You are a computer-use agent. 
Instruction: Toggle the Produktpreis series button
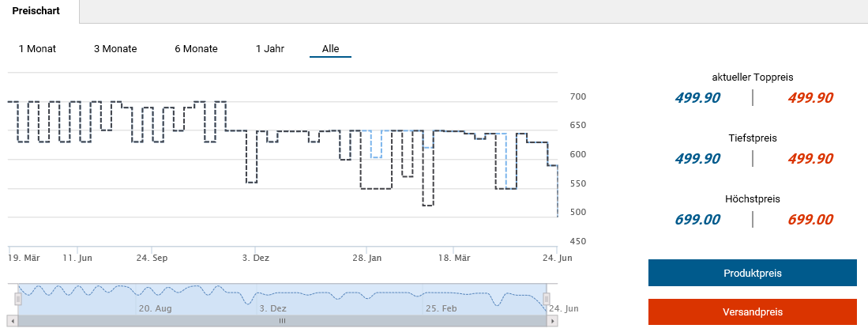pyautogui.click(x=752, y=273)
